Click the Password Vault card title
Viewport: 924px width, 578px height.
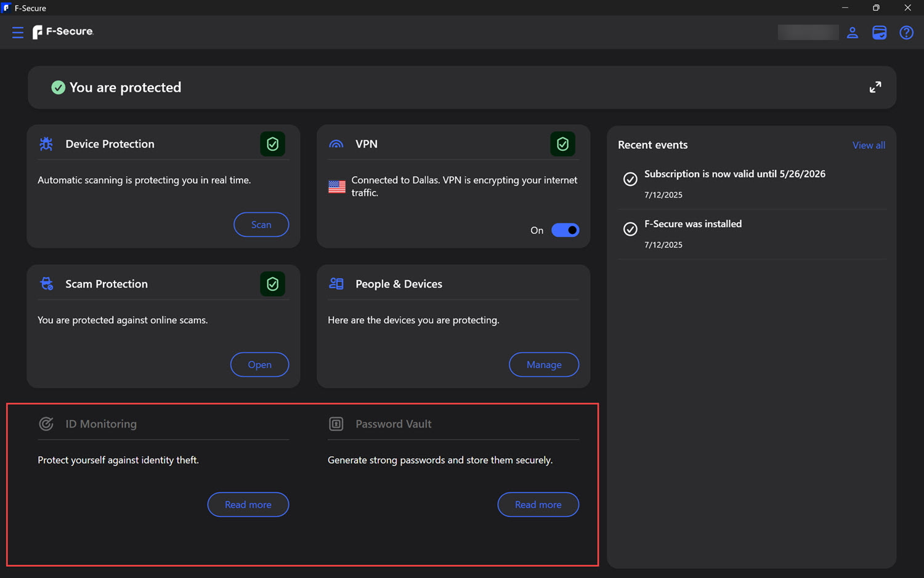point(394,424)
